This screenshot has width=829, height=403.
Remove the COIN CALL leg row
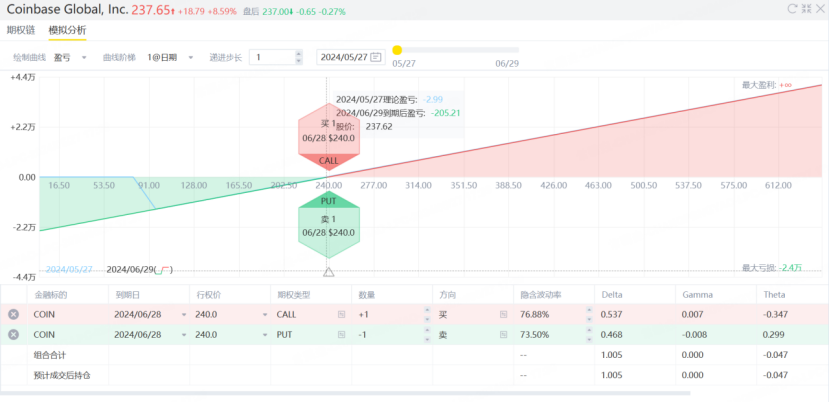14,314
